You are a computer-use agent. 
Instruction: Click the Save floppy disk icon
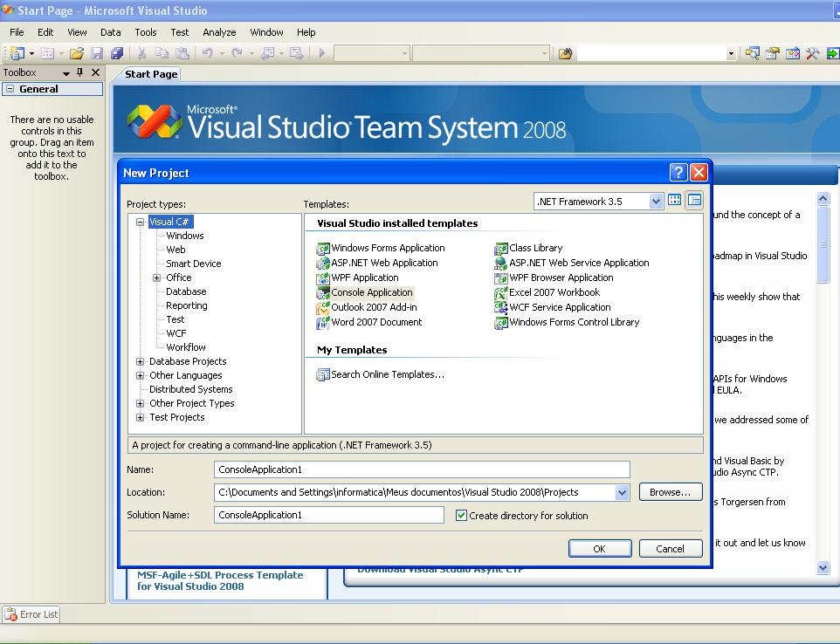tap(97, 53)
